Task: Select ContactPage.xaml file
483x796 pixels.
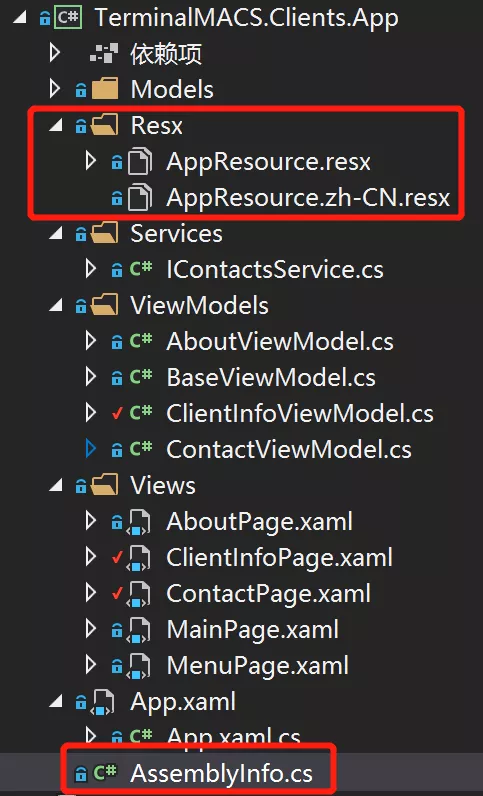Action: point(269,593)
